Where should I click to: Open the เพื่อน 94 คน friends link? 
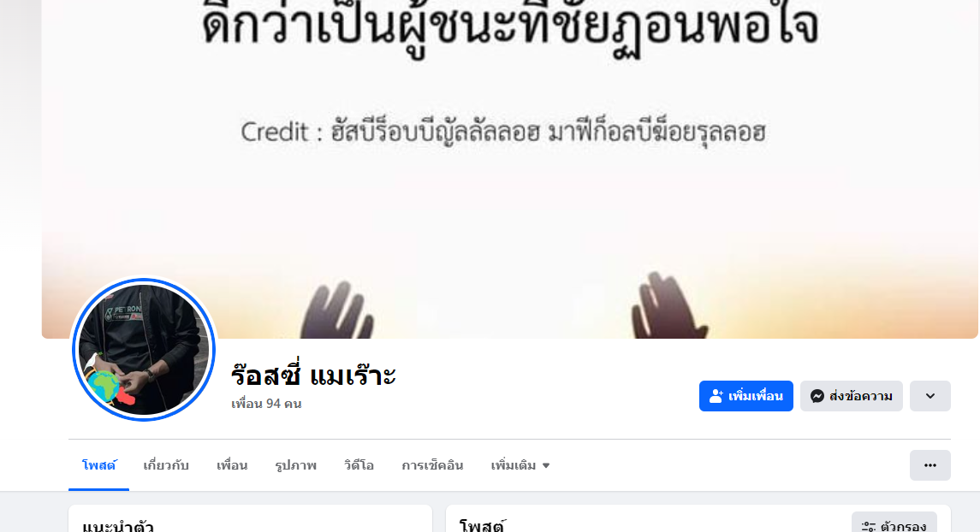coord(266,404)
